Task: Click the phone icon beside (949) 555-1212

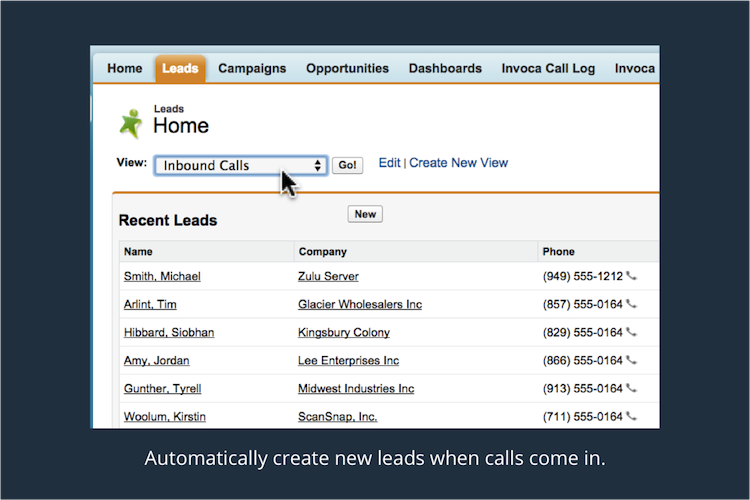Action: point(631,277)
